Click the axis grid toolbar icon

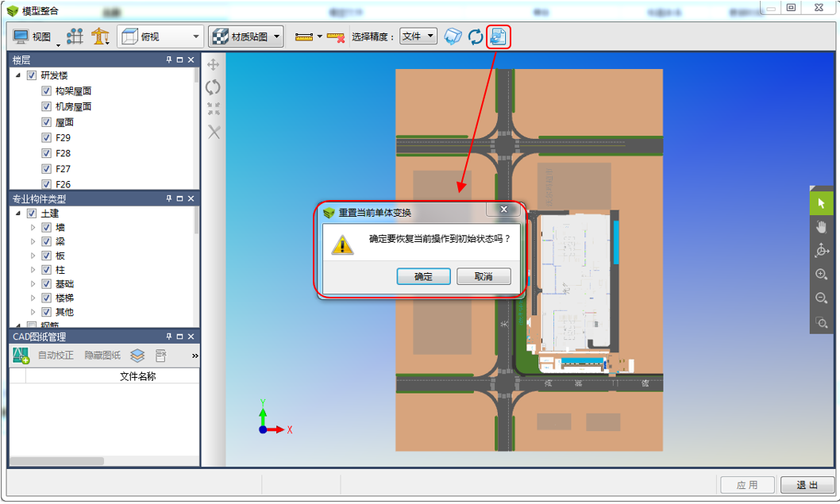pos(75,37)
